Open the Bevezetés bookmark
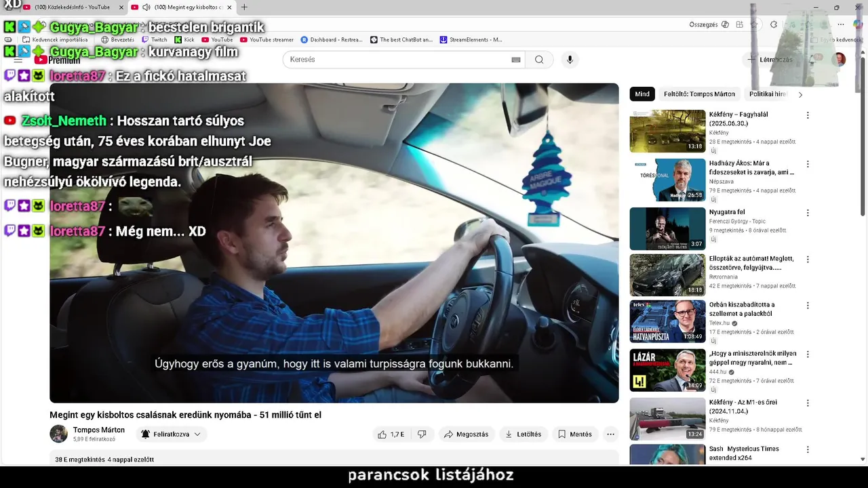 click(118, 40)
